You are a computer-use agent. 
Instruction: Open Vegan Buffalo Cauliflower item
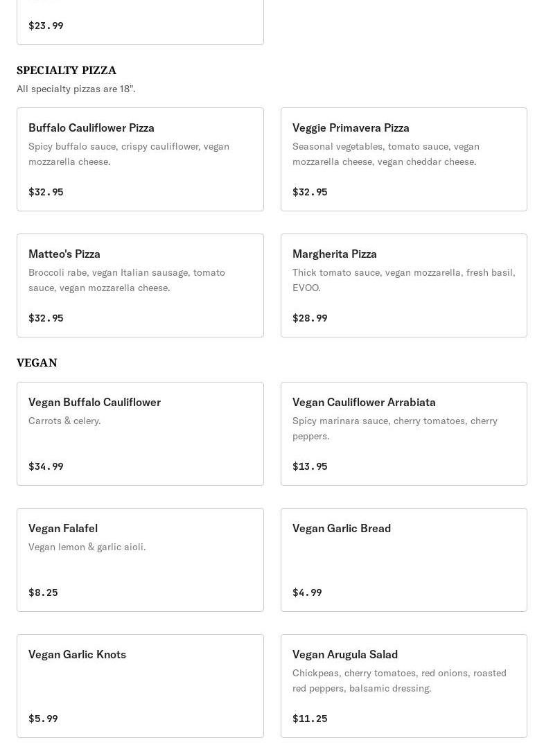click(140, 433)
